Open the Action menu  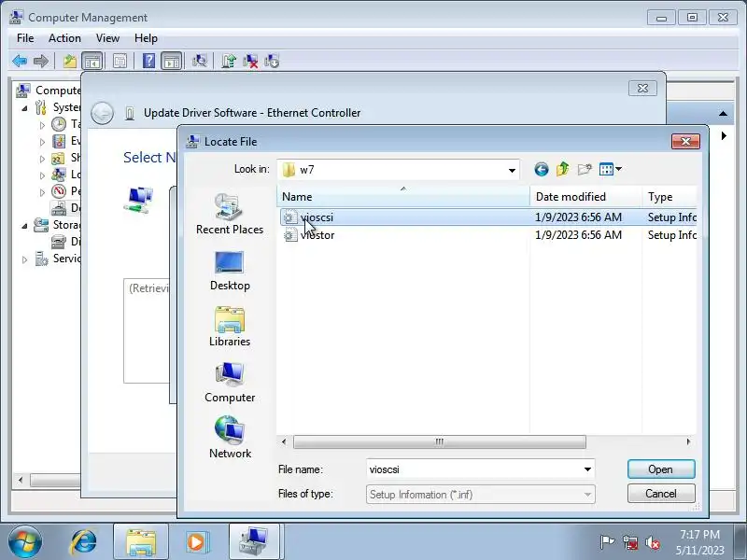pos(64,38)
